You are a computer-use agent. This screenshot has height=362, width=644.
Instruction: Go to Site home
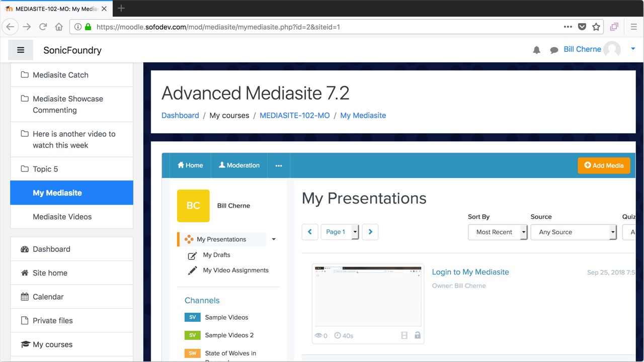[71, 273]
